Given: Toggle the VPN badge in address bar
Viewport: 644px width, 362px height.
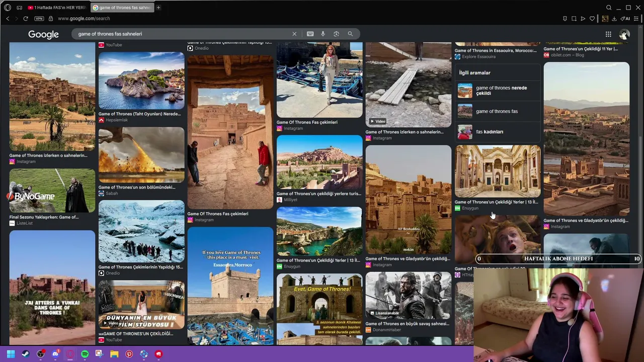Looking at the screenshot, I should tap(39, 19).
